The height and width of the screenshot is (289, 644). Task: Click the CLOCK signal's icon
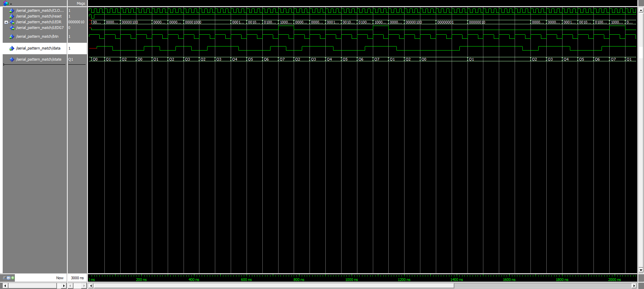12,10
